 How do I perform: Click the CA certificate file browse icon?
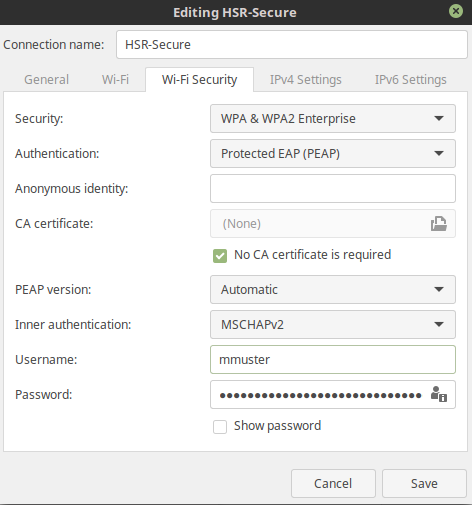(x=439, y=224)
